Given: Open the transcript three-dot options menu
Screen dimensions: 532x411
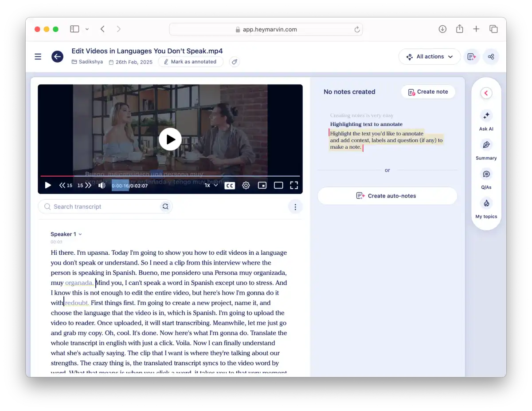Looking at the screenshot, I should click(295, 206).
